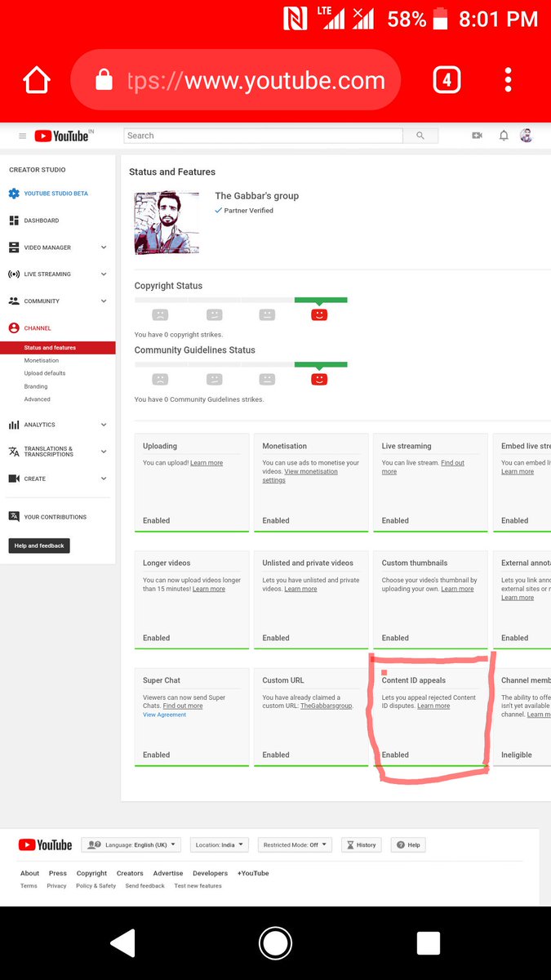Tap the browser home icon

[x=37, y=80]
